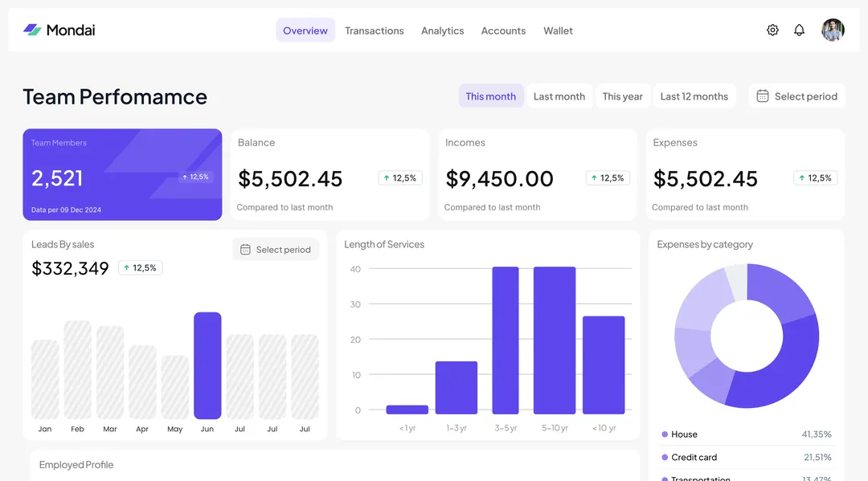This screenshot has height=481, width=868.
Task: Go to the Transactions tab
Action: tap(374, 31)
